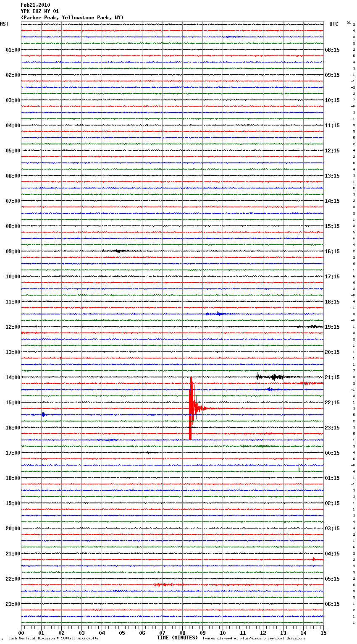Click the red burst near minute 07 at 22:15

168,584
